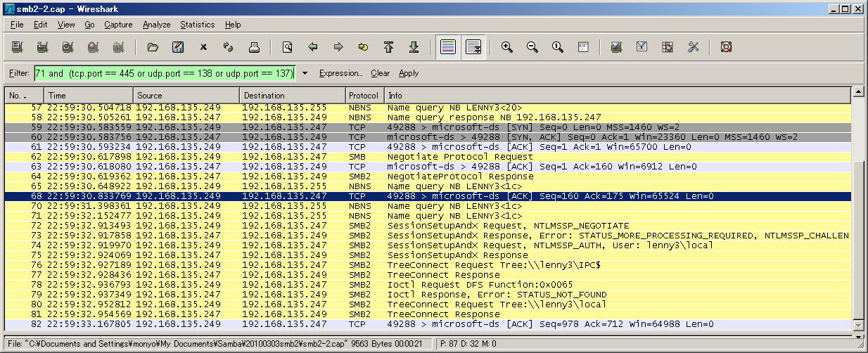
Task: Start a new live capture icon
Action: point(68,47)
